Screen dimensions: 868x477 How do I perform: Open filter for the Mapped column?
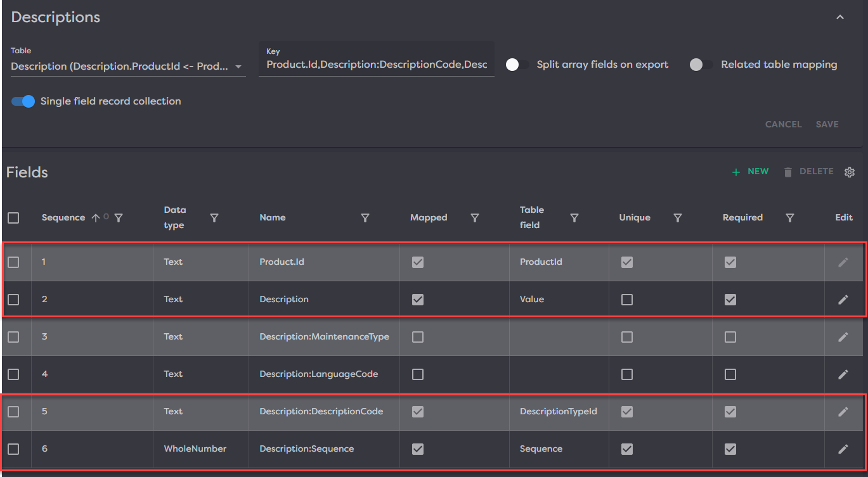tap(475, 218)
